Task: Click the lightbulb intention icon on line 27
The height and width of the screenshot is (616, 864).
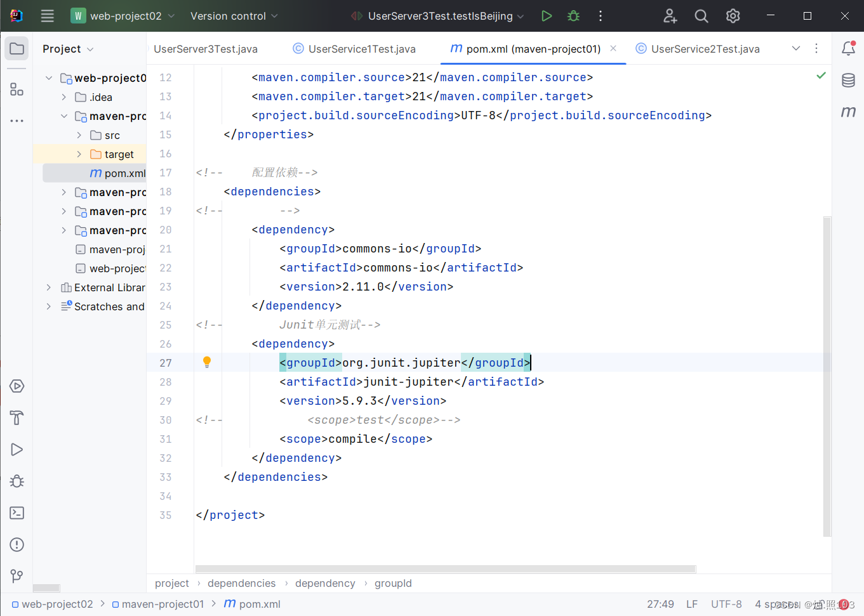Action: [206, 361]
